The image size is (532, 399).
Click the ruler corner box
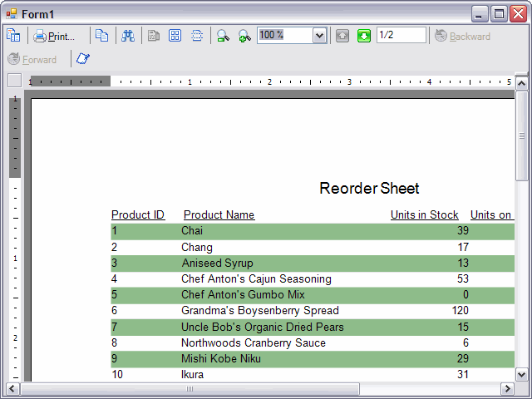pyautogui.click(x=14, y=81)
